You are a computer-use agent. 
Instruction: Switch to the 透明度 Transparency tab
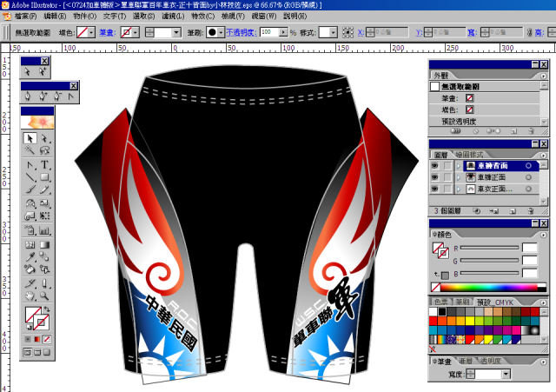click(491, 361)
